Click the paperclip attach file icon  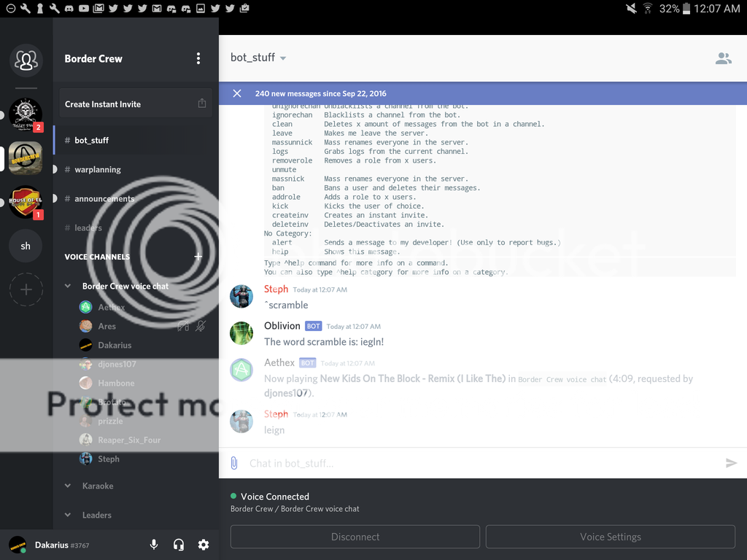[234, 463]
